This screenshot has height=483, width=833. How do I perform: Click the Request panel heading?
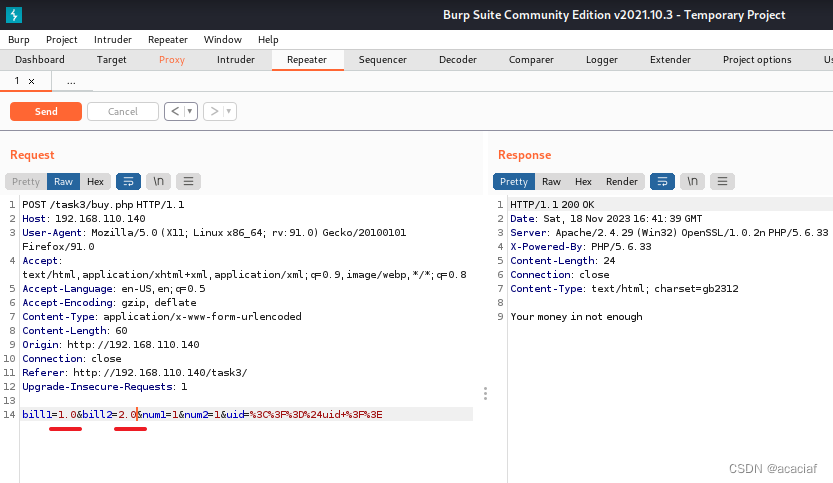coord(32,155)
